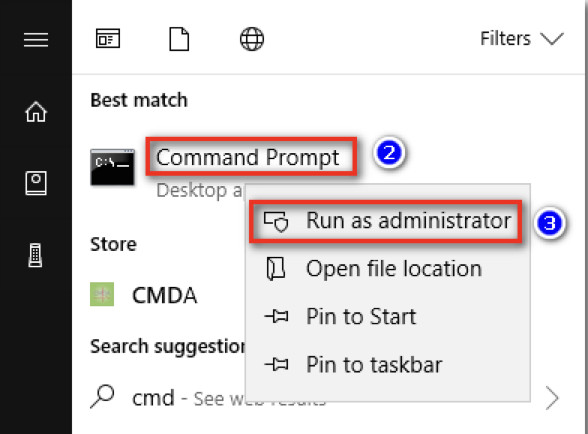
Task: Open the Command Prompt best match result
Action: coord(248,157)
